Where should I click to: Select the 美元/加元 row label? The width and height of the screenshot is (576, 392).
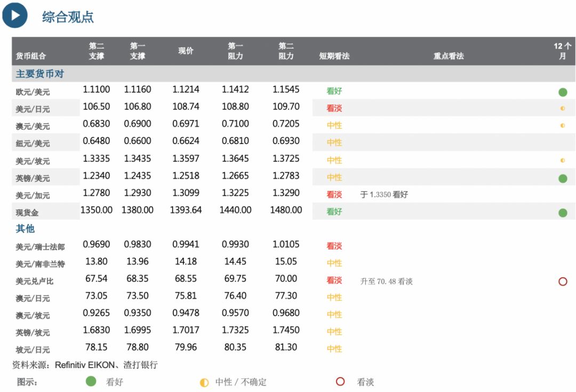[x=33, y=195]
